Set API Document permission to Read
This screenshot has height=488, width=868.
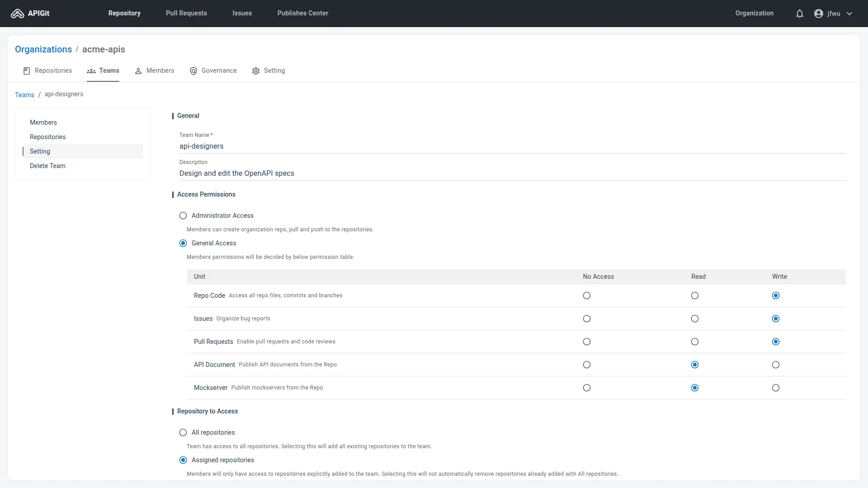coord(695,365)
